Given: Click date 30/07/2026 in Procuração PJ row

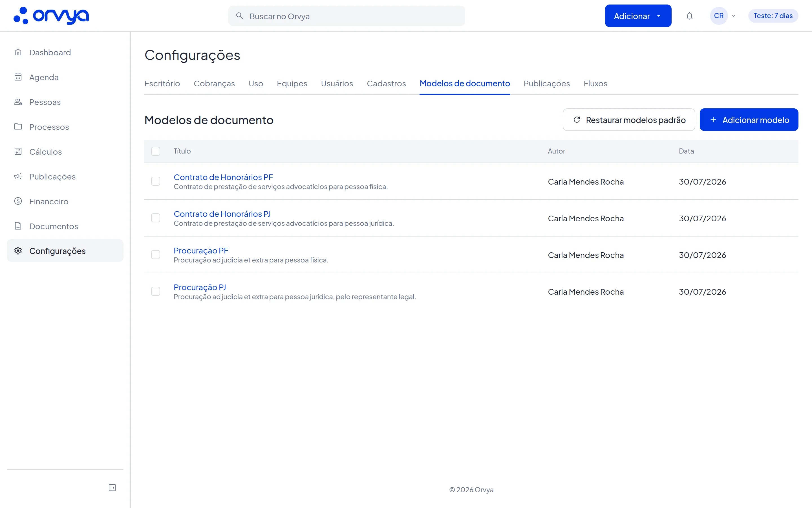Looking at the screenshot, I should point(702,292).
